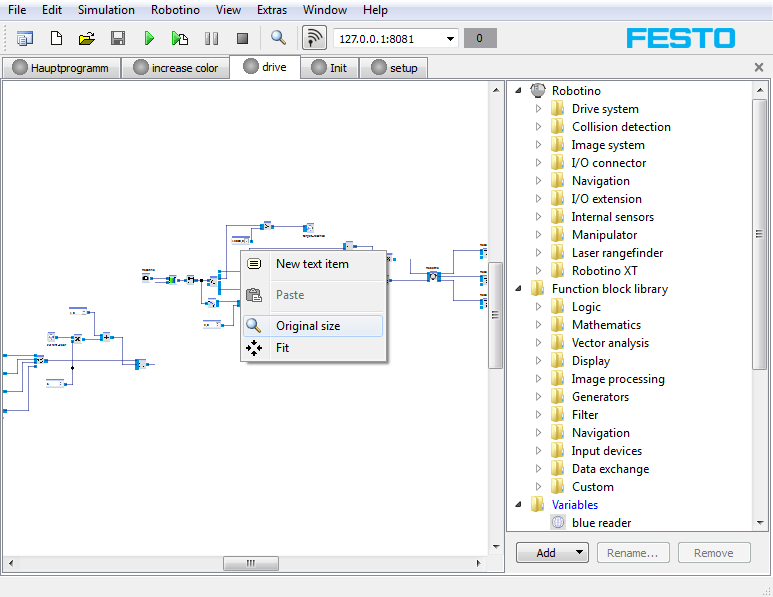Expand the Collision detection folder
The image size is (773, 597).
click(538, 127)
